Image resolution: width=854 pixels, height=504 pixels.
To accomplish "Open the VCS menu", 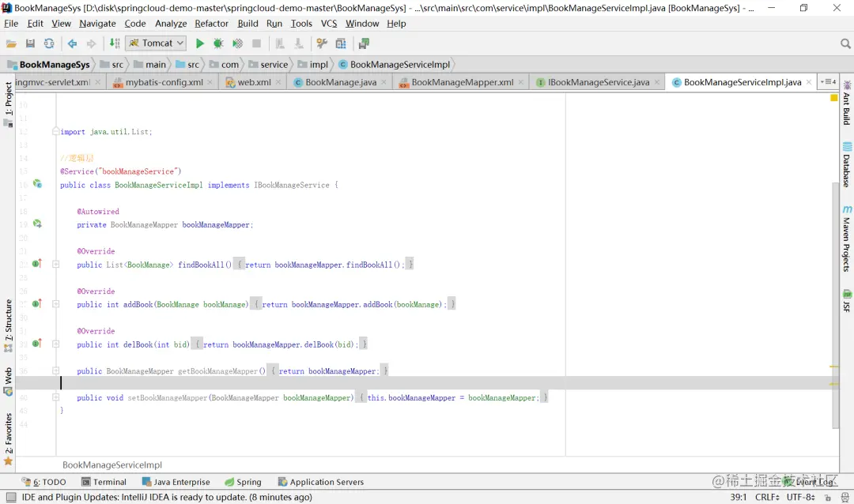I will point(329,24).
